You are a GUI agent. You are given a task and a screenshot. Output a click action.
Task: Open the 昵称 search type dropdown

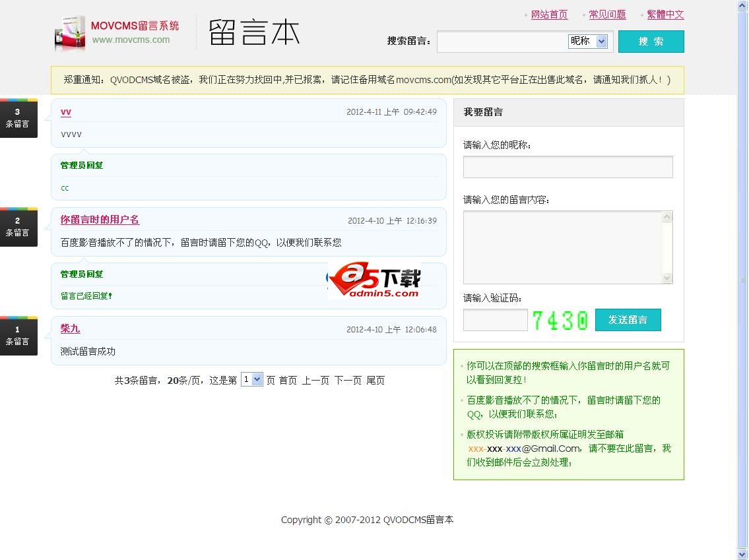tap(587, 42)
